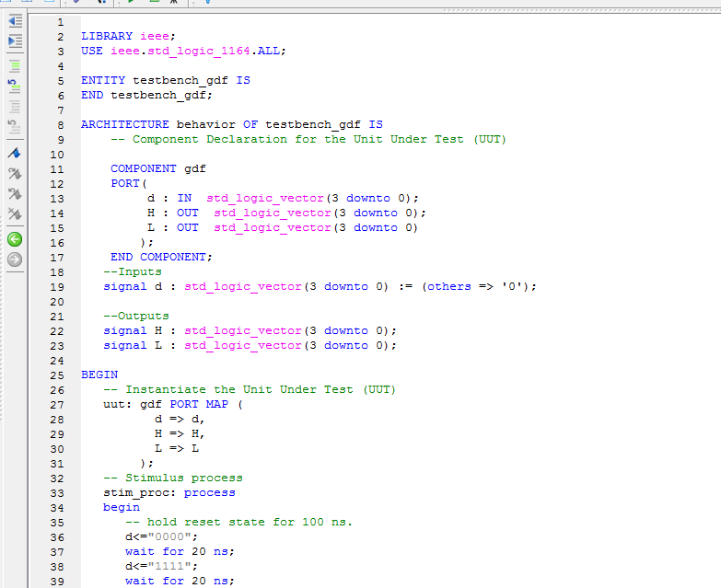Click the d<="1111"; assignment
Screen dimensions: 721x588
(x=161, y=566)
